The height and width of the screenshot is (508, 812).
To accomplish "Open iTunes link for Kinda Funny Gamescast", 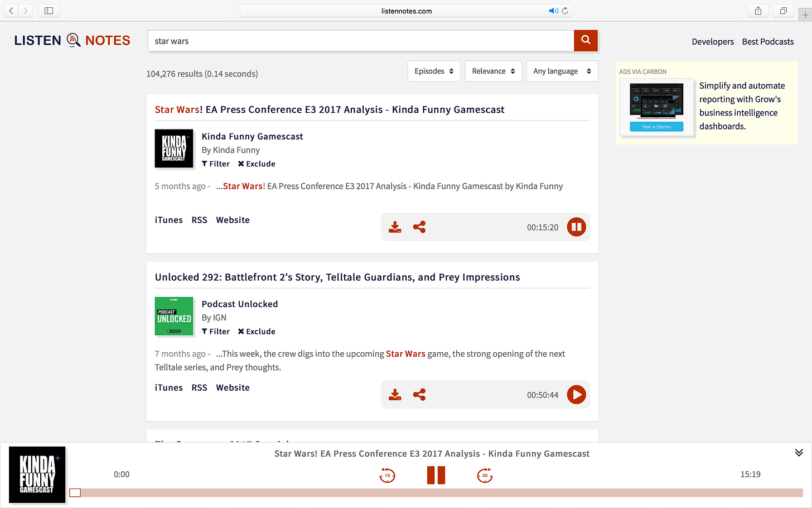I will click(x=169, y=220).
